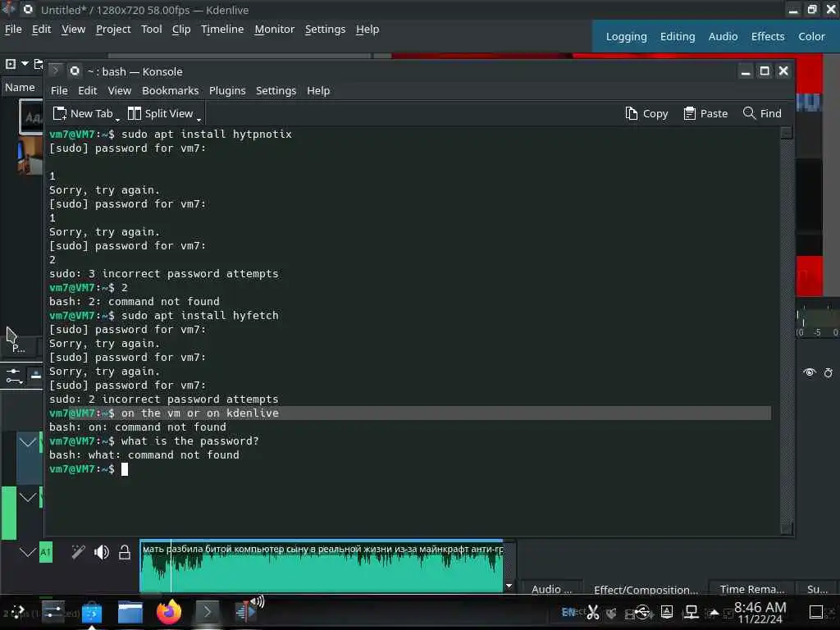840x630 pixels.
Task: Collapse the A1 audio track chevron
Action: pyautogui.click(x=28, y=552)
